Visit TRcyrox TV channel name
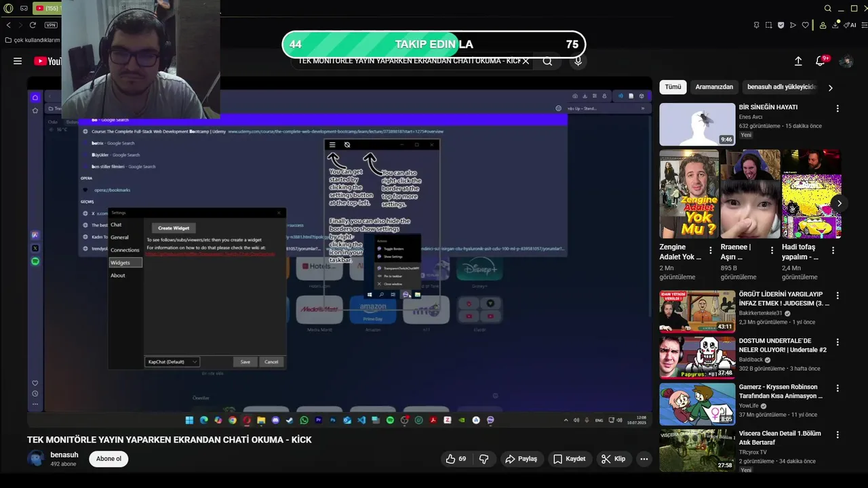This screenshot has height=488, width=868. pos(753,452)
